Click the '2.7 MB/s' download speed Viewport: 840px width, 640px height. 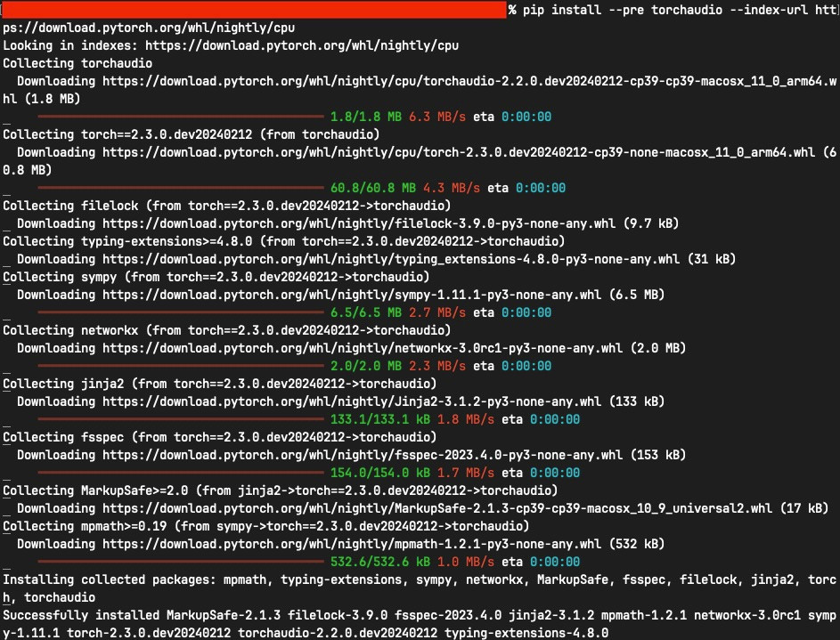437,312
